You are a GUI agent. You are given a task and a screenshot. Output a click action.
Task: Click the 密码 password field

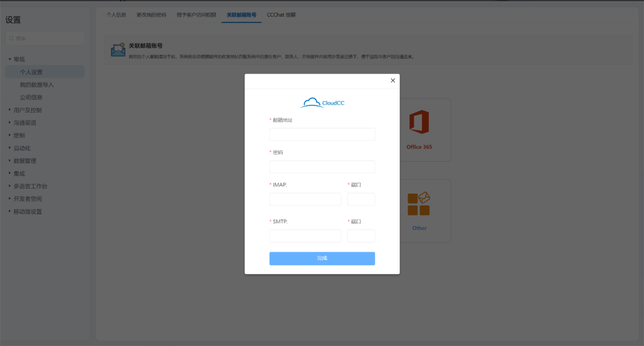click(x=322, y=167)
